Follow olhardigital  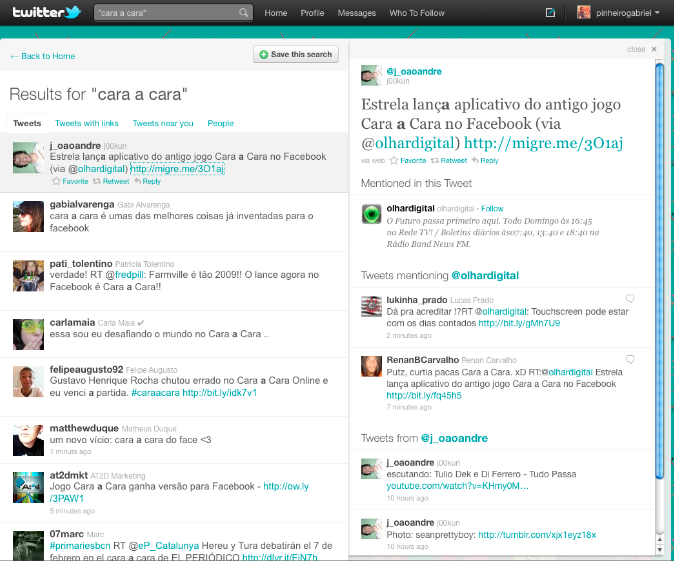(x=492, y=208)
